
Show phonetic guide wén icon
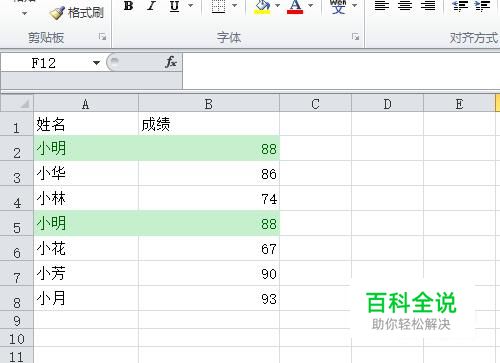click(338, 6)
